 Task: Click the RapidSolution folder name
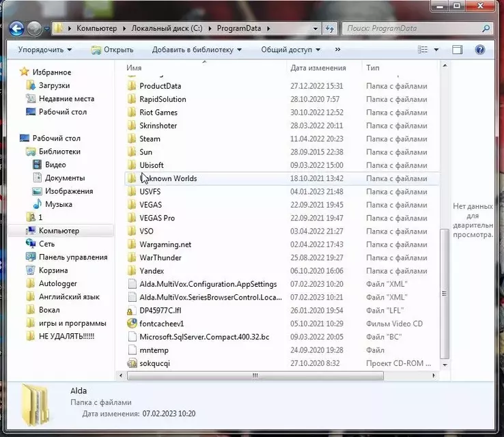point(163,99)
